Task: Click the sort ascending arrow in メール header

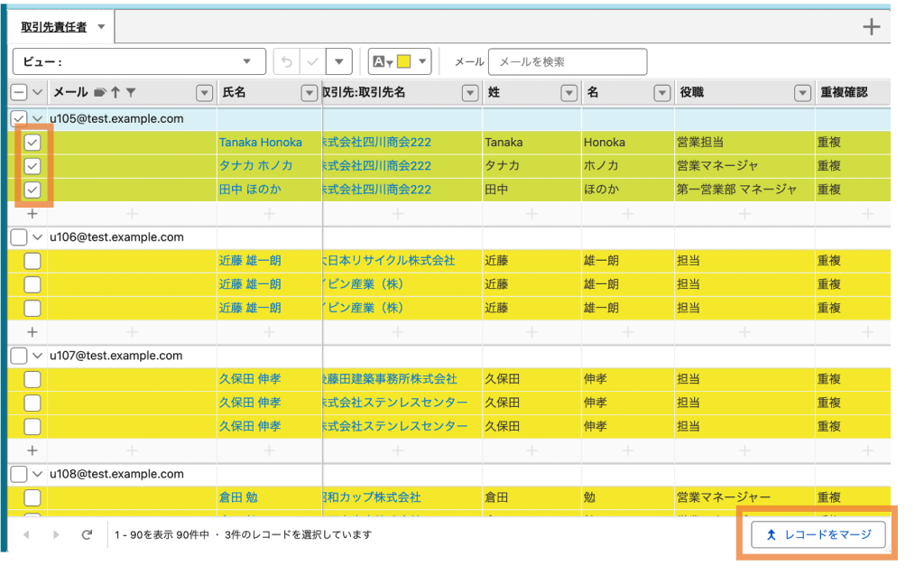Action: (x=115, y=92)
